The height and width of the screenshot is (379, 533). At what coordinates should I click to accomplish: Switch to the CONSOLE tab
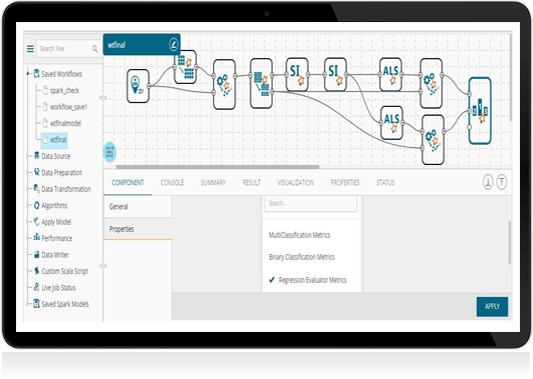click(172, 183)
